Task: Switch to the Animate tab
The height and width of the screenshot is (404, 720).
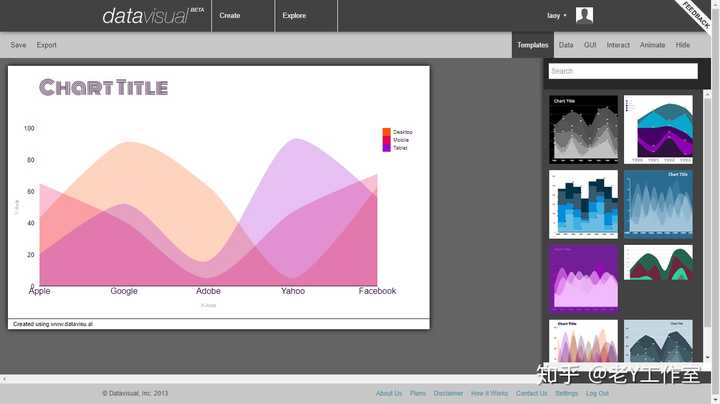Action: click(652, 45)
